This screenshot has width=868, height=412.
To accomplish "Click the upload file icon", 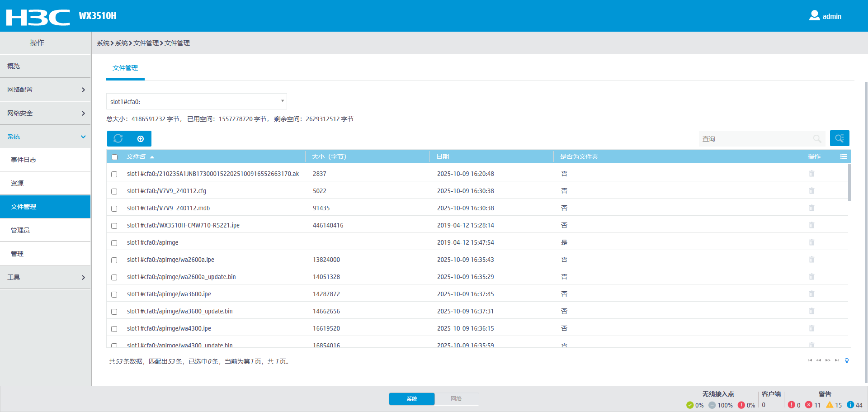I will coord(141,139).
